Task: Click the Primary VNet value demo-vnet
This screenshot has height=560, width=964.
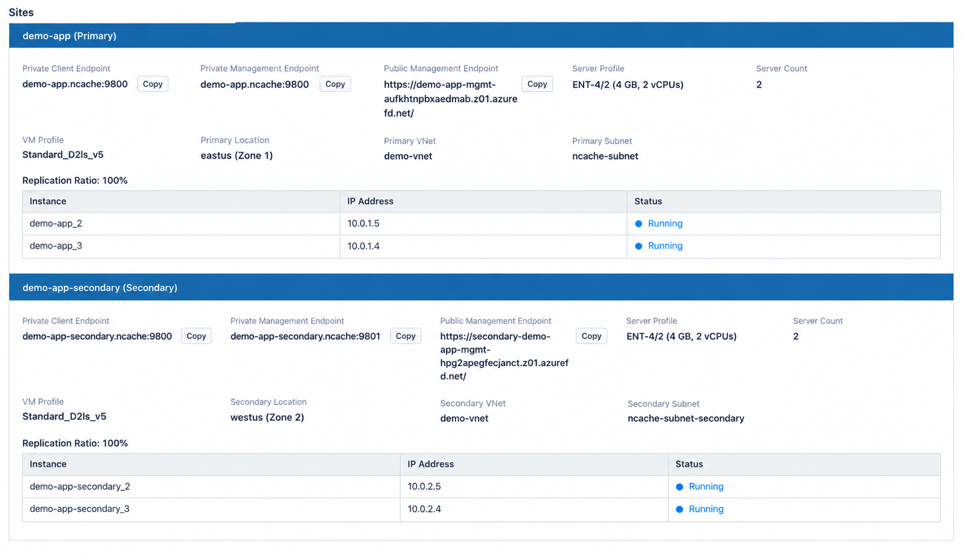Action: (x=408, y=156)
